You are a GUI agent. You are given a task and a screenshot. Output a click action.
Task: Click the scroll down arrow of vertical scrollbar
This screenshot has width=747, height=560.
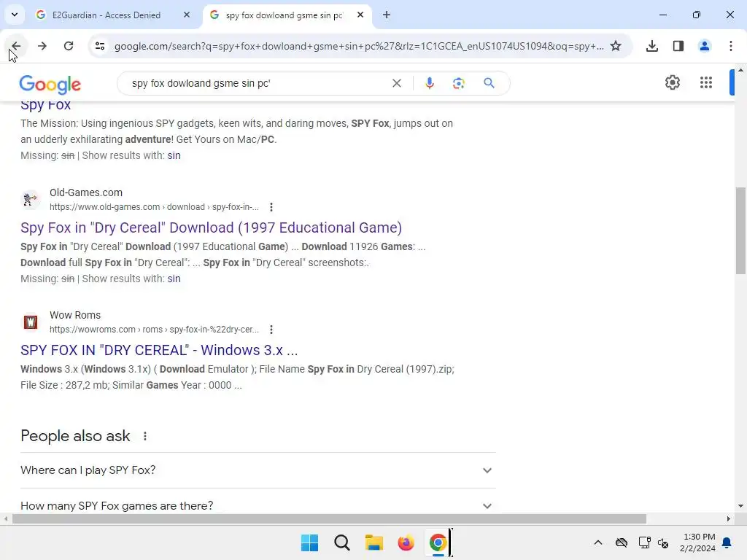click(x=740, y=506)
